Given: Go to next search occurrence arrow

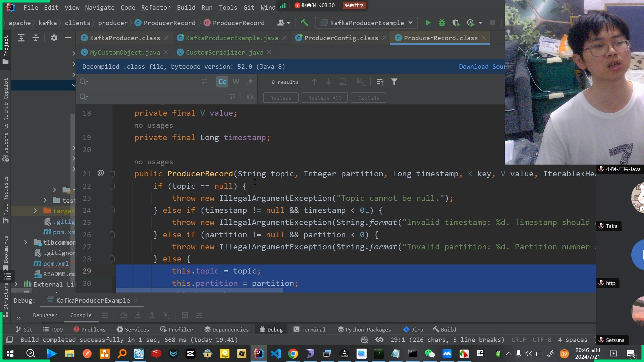Looking at the screenshot, I should coord(329,82).
